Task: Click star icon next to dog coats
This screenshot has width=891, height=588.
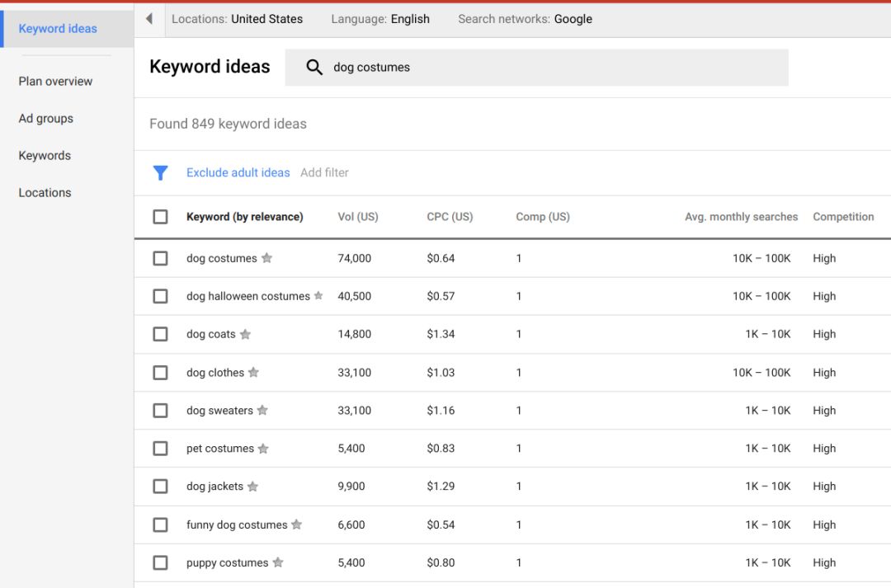Action: 245,334
